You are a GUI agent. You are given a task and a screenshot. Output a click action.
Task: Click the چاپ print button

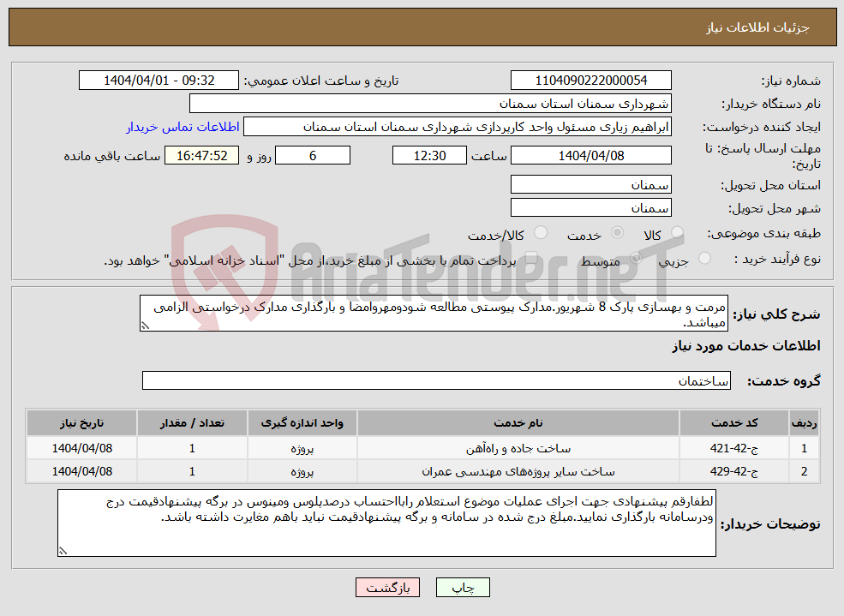point(463,588)
